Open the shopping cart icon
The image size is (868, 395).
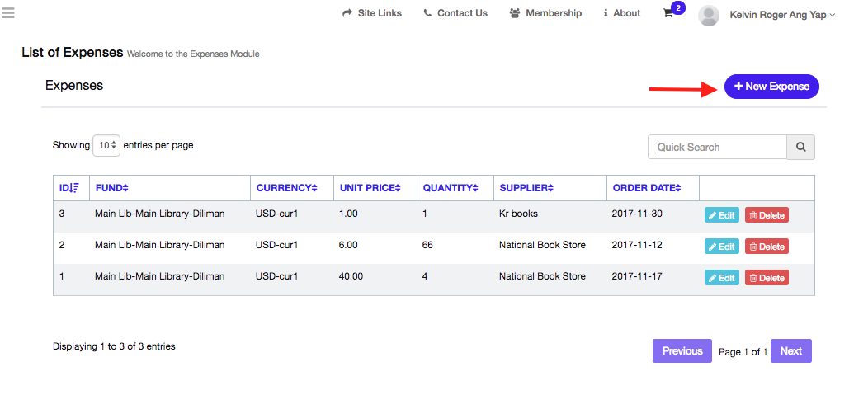[668, 14]
